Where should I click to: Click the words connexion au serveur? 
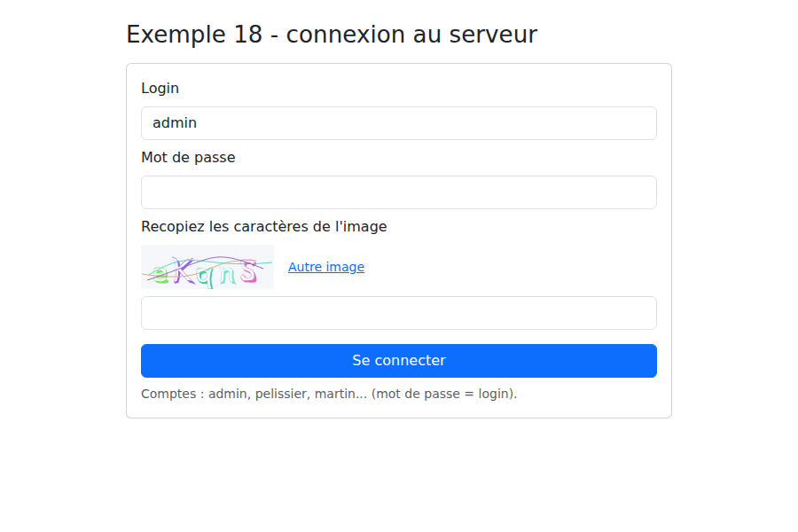[x=411, y=35]
